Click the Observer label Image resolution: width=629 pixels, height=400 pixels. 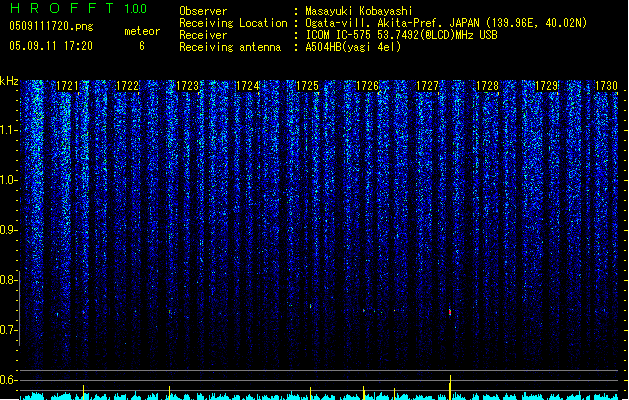(x=203, y=11)
